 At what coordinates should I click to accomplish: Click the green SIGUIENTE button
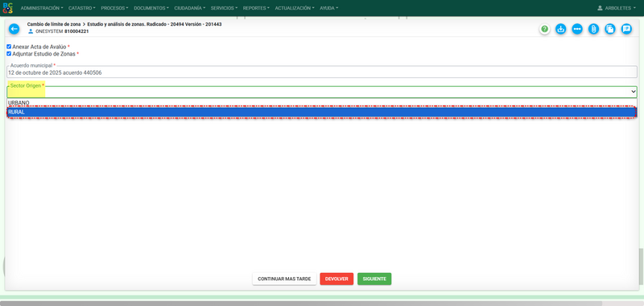(x=374, y=279)
